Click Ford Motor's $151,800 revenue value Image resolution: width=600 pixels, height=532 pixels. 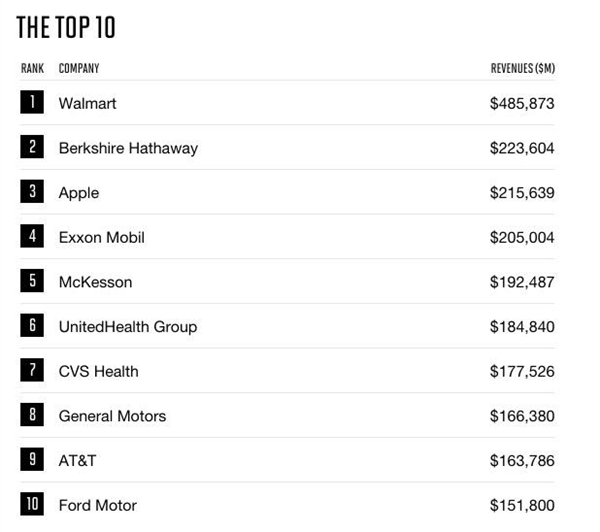[x=522, y=506]
